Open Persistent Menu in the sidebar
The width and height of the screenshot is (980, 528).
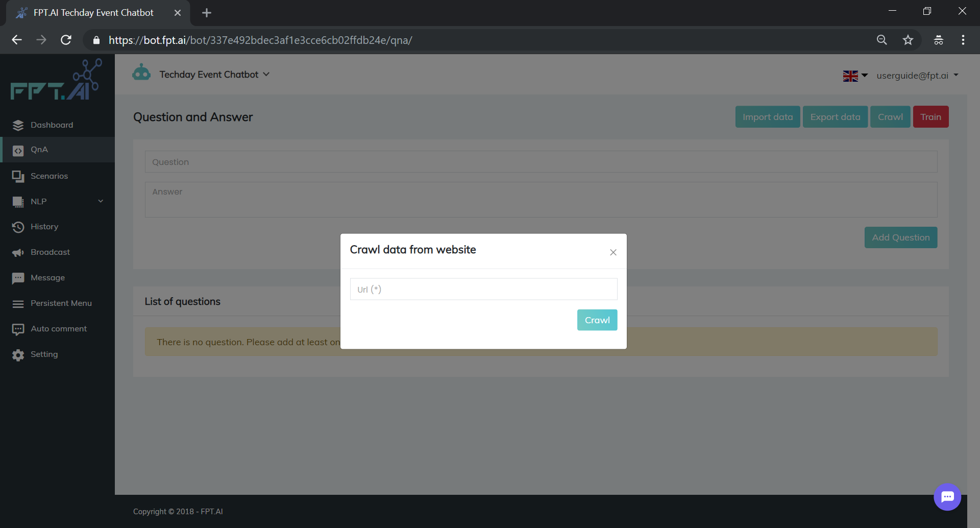pyautogui.click(x=57, y=303)
